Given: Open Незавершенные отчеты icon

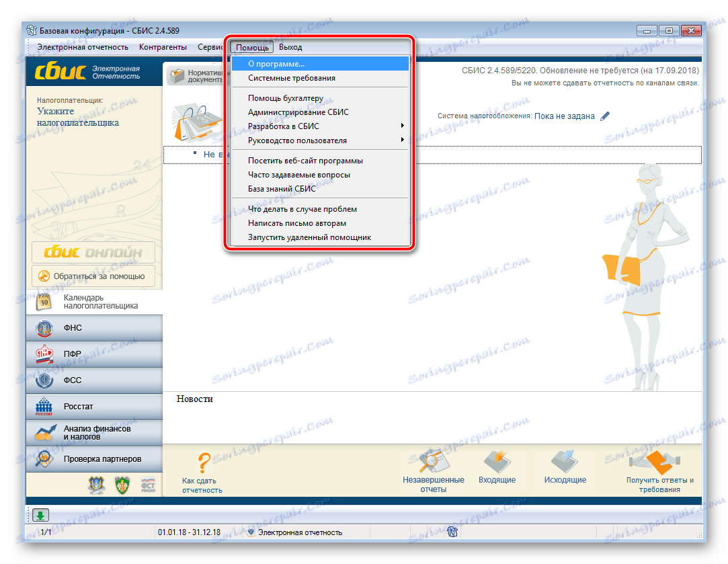Looking at the screenshot, I should (433, 461).
